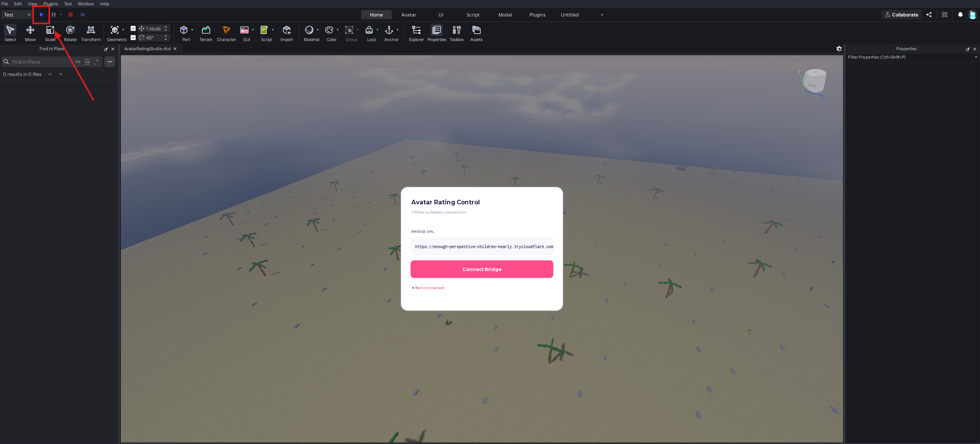Switch to the Model ribbon tab
Viewport: 980px width, 444px height.
(x=505, y=15)
